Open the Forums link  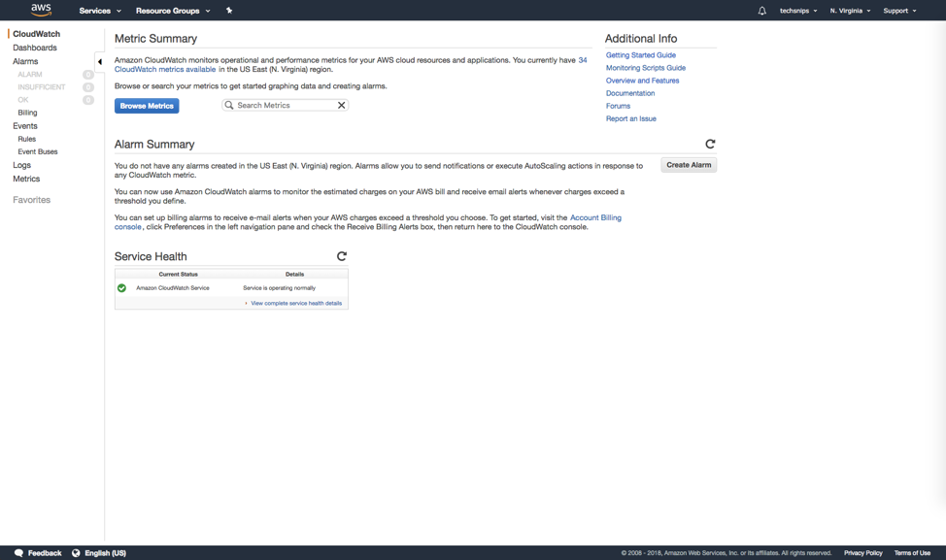click(619, 106)
